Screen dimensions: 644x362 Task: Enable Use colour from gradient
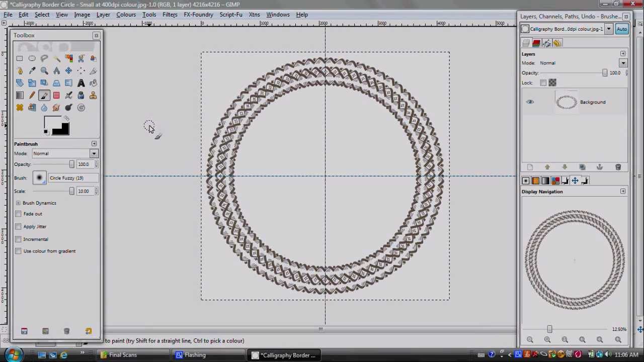point(19,251)
